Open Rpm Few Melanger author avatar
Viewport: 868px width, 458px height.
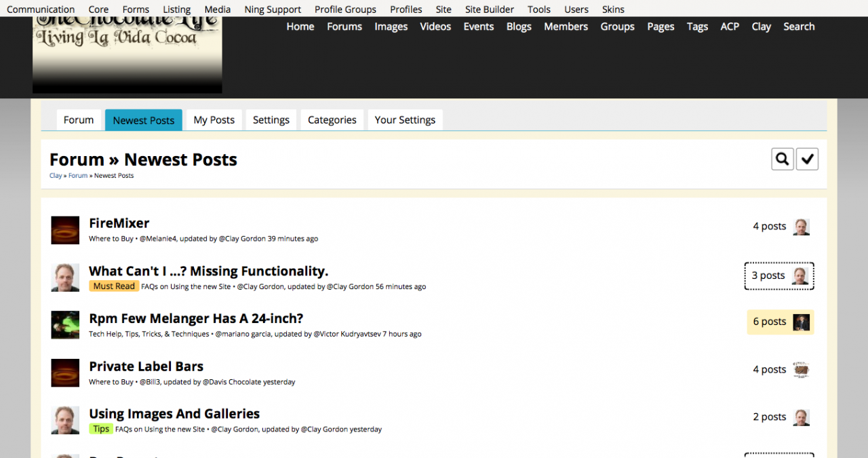click(x=65, y=325)
